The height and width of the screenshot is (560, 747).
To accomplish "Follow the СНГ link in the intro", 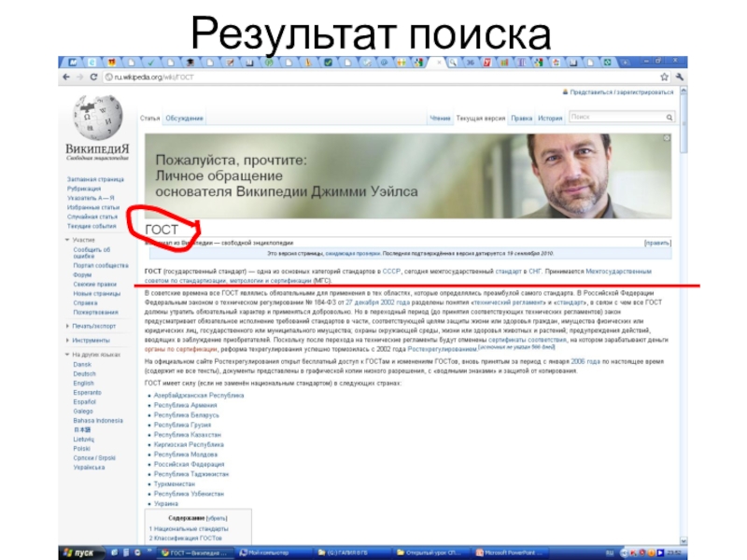I will 535,272.
